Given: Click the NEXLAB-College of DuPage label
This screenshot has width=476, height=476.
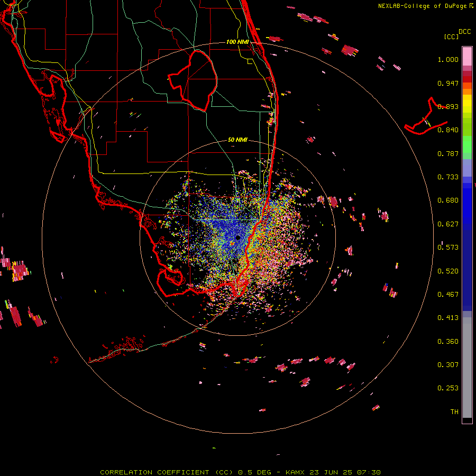Looking at the screenshot, I should 422,6.
